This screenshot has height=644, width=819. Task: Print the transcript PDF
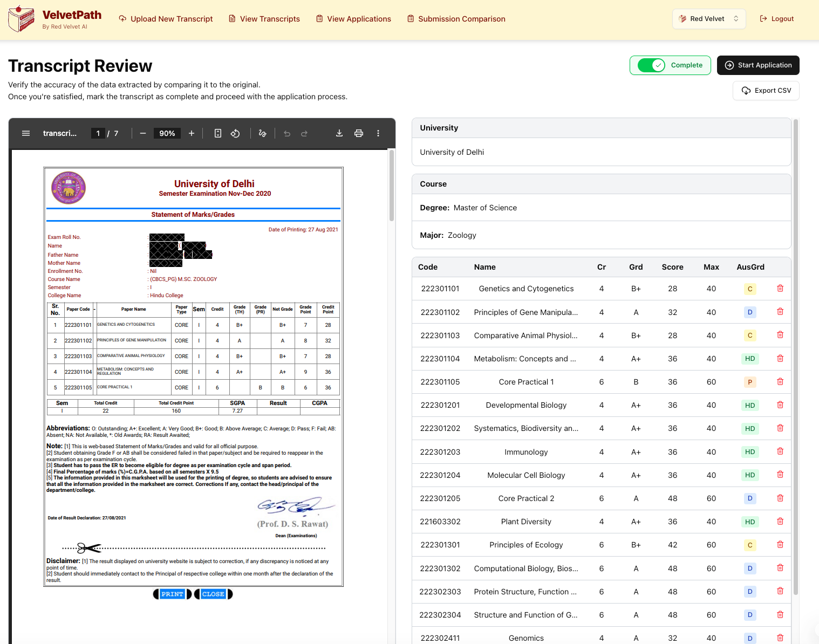pyautogui.click(x=359, y=133)
